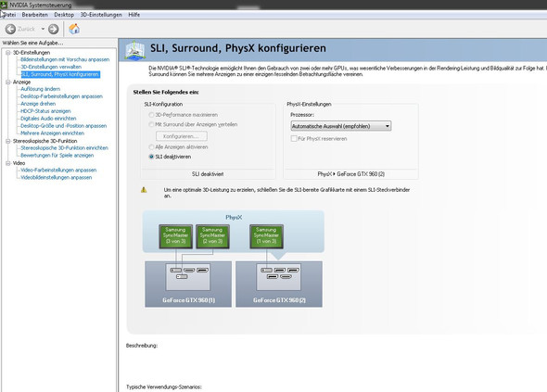Click the SLI PhysX page header icon

coord(135,50)
